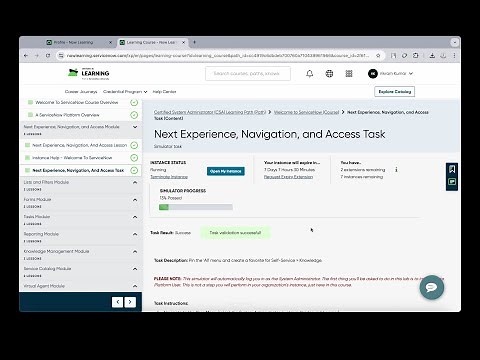The image size is (480, 360).
Task: Go to next lesson with right arrow
Action: coord(130,302)
